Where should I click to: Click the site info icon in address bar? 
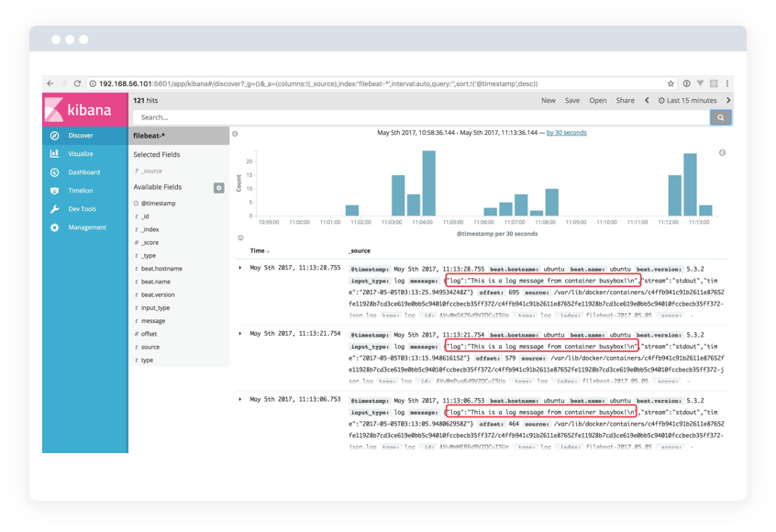pyautogui.click(x=93, y=83)
